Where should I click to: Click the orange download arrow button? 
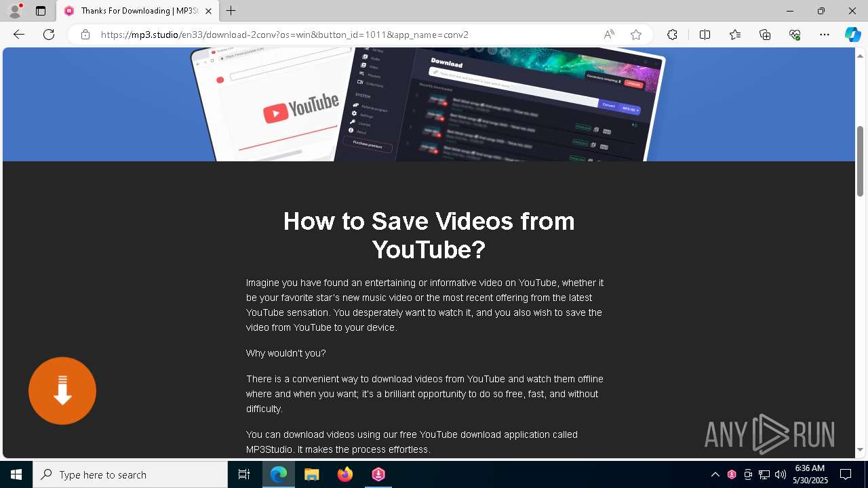pyautogui.click(x=62, y=391)
